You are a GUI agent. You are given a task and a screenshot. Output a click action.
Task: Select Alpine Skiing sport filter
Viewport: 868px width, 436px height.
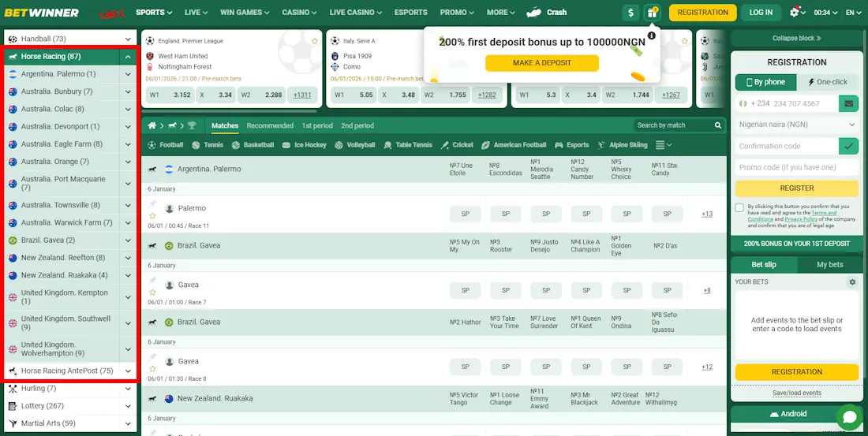623,145
